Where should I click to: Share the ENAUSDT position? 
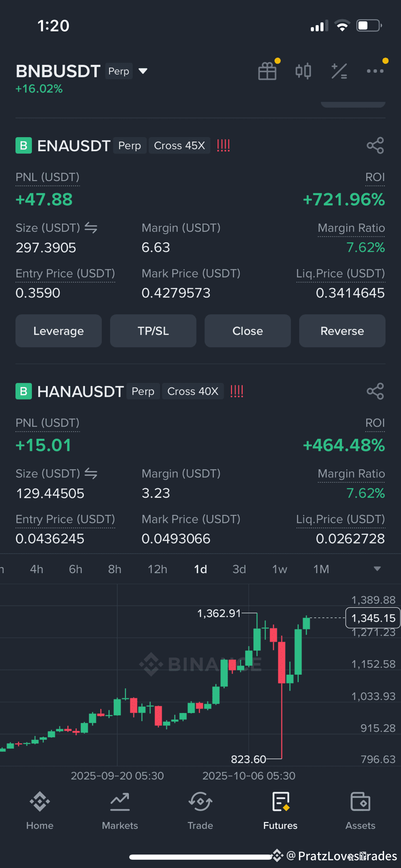[x=375, y=145]
